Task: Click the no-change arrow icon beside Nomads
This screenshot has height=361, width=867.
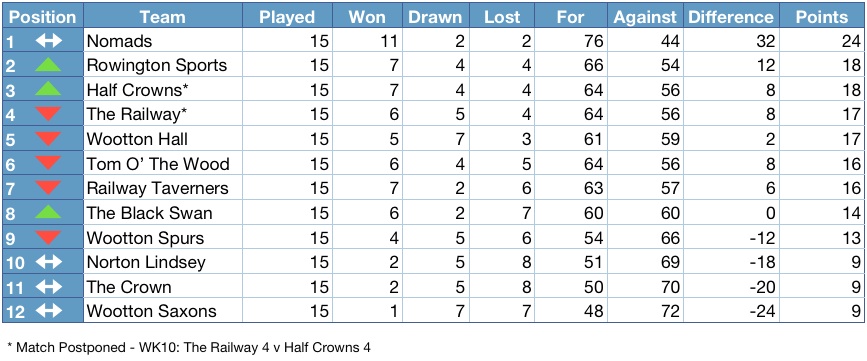Action: [x=49, y=41]
